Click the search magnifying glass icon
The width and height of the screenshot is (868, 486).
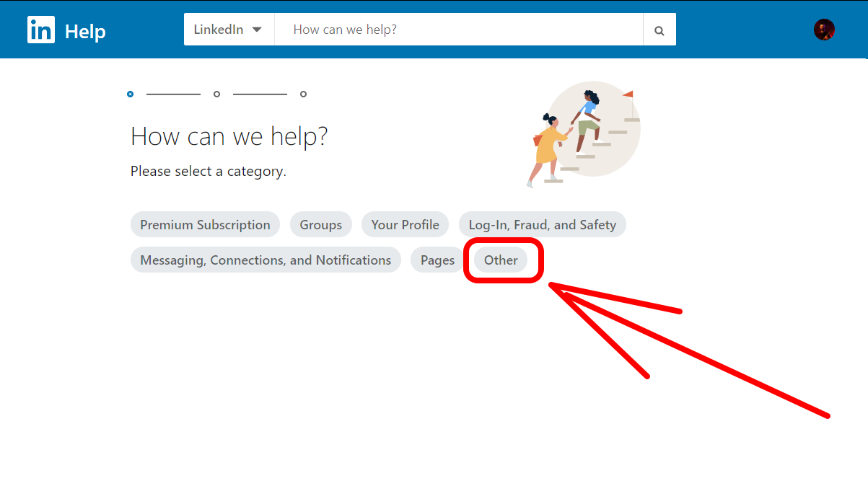tap(658, 30)
